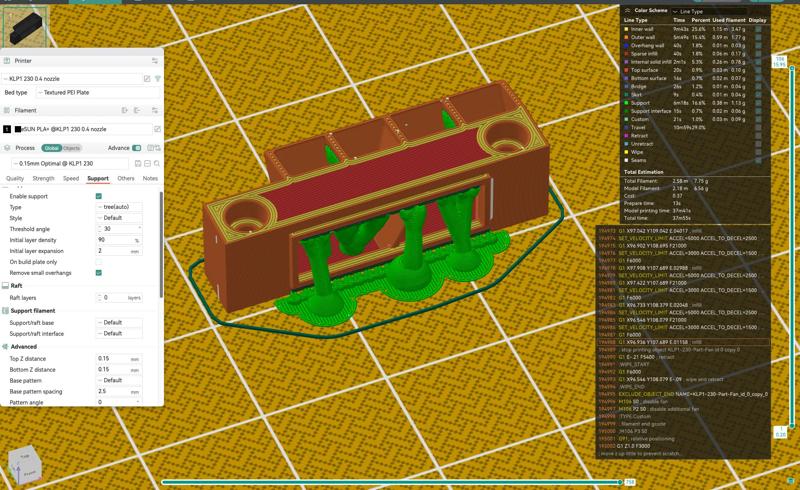
Task: Collapse the Color Scheme legend panel icon
Action: (x=628, y=11)
